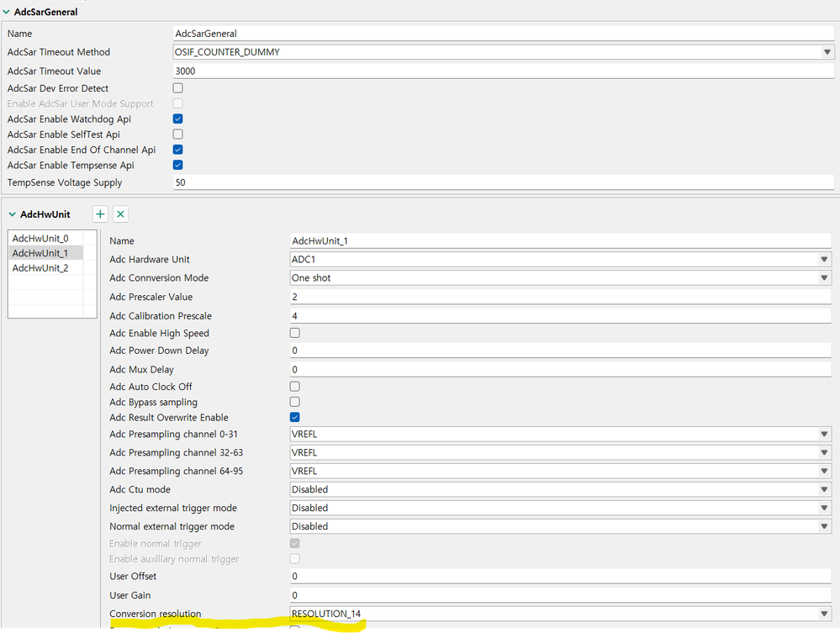
Task: Click the AdcSarGeneral Name field
Action: point(503,33)
